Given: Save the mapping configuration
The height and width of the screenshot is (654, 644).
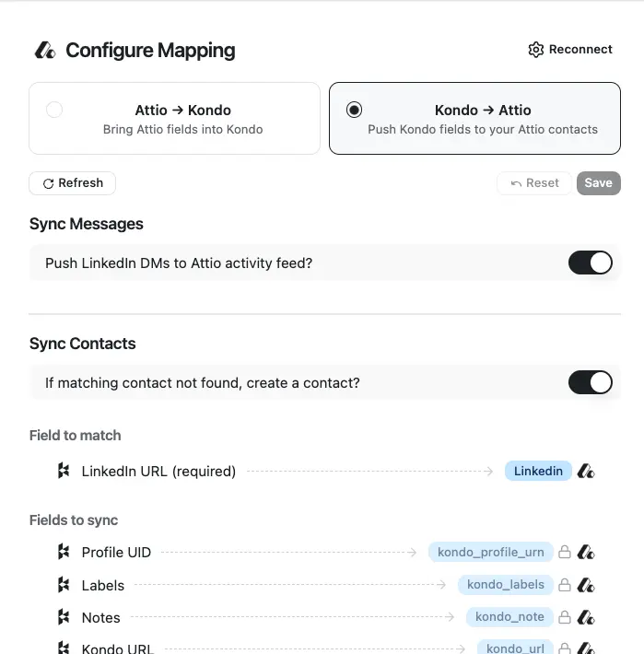Looking at the screenshot, I should [x=599, y=183].
